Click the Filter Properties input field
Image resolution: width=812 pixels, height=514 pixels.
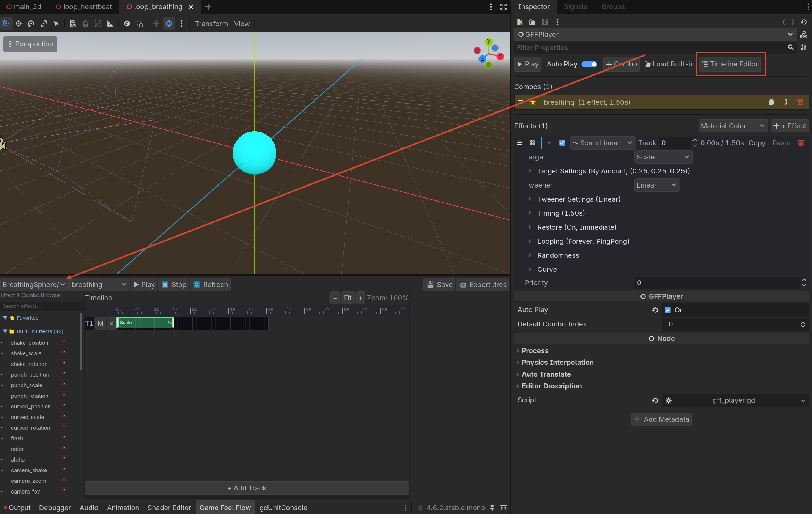pos(651,47)
